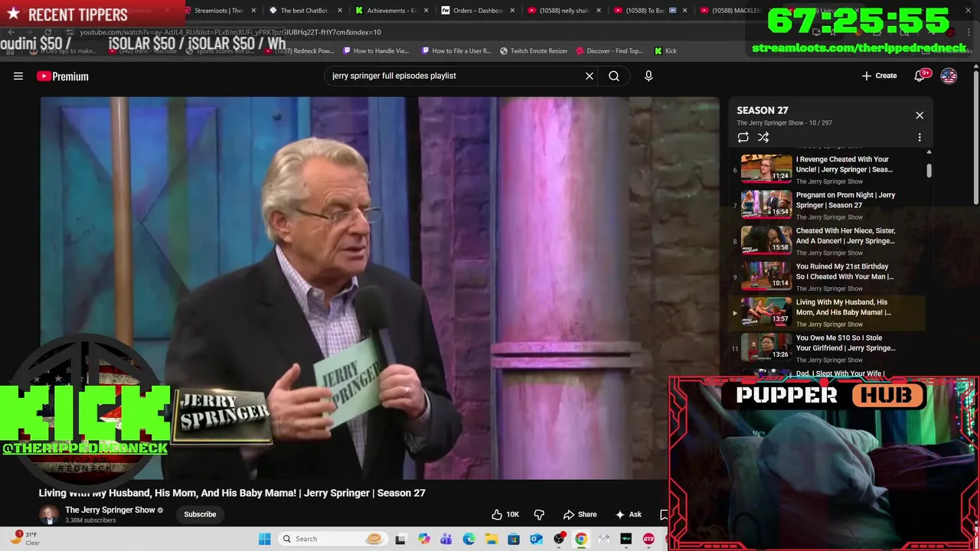Play 'Pregnant on Prom Night' playlist video
Screen dimensions: 980x551
pyautogui.click(x=826, y=205)
